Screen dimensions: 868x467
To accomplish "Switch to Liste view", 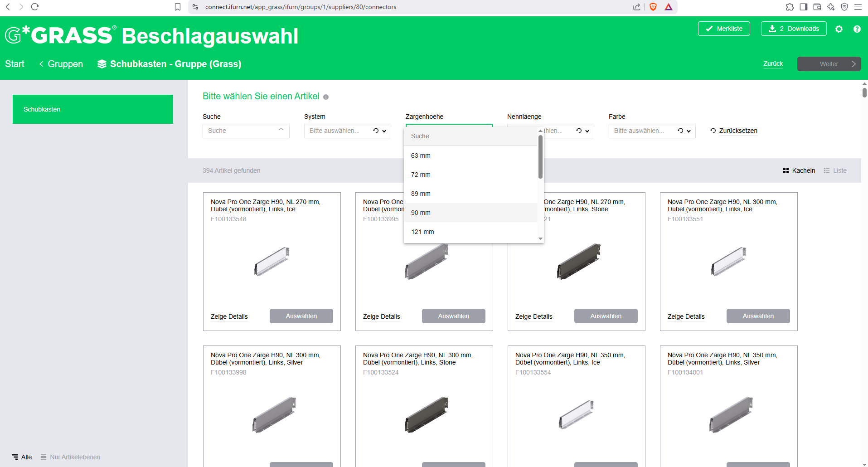I will (x=835, y=170).
